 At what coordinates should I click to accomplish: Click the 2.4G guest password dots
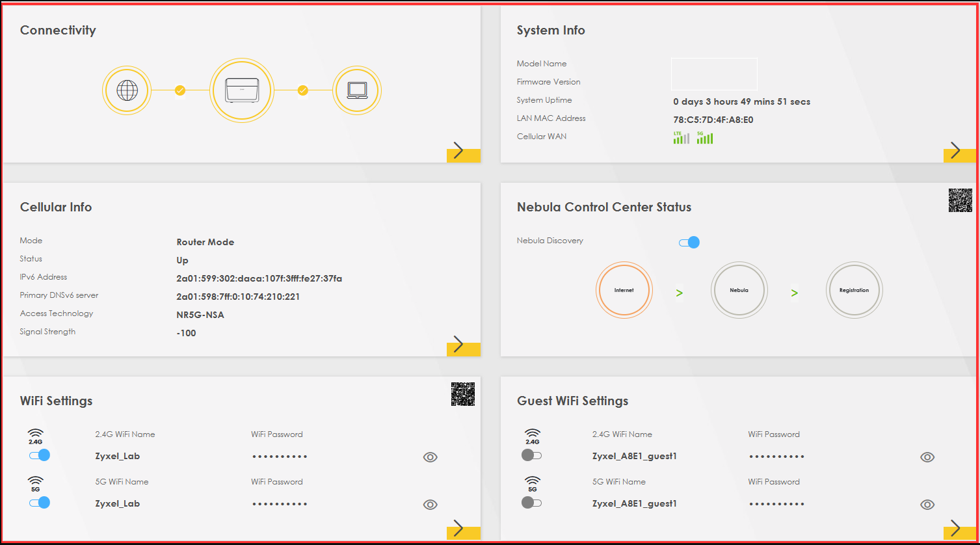[x=776, y=457]
